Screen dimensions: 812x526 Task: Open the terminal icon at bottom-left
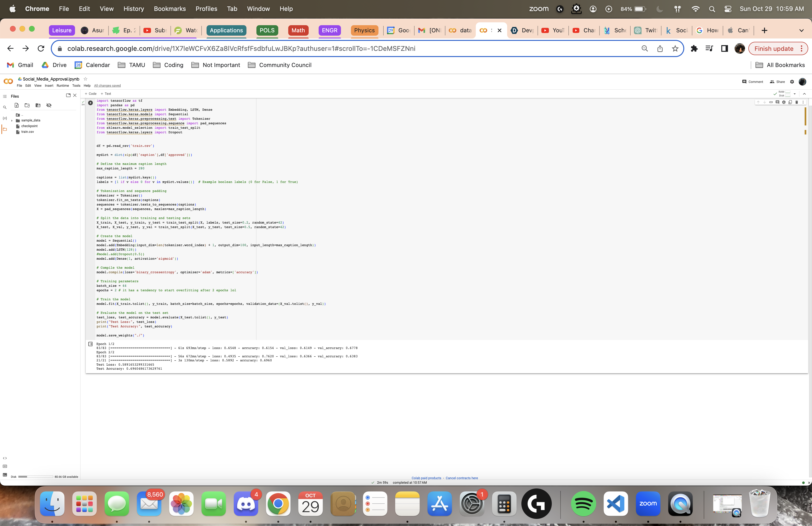click(5, 475)
